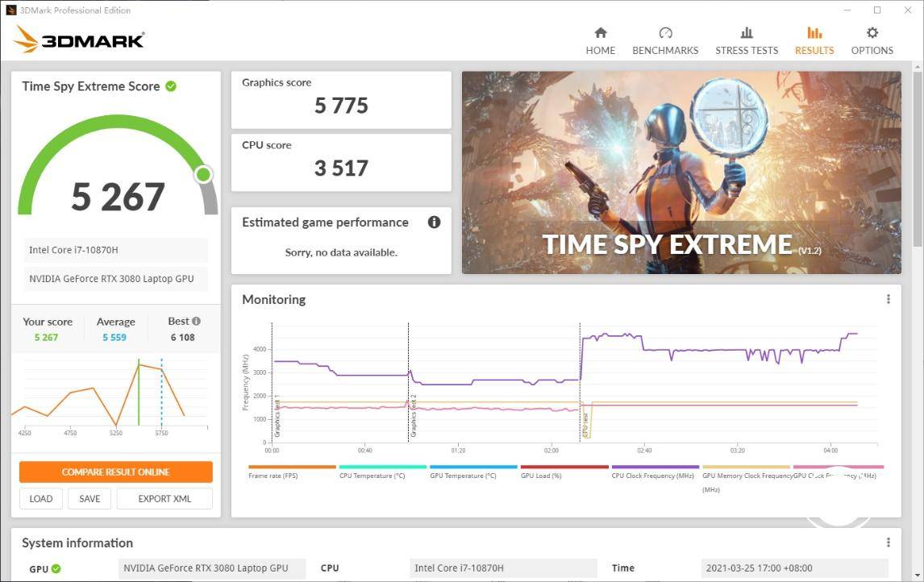The image size is (924, 582).
Task: Select the RESULTS tab
Action: pos(814,41)
